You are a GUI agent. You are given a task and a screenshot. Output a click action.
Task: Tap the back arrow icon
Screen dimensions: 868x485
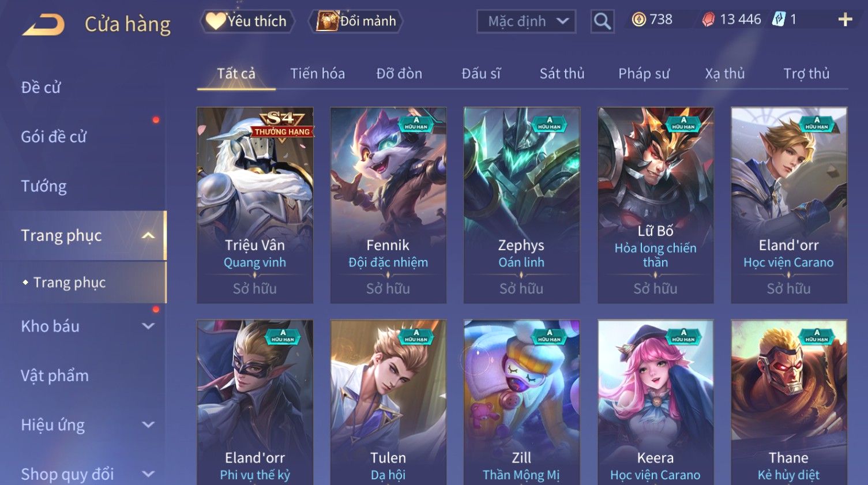(43, 25)
